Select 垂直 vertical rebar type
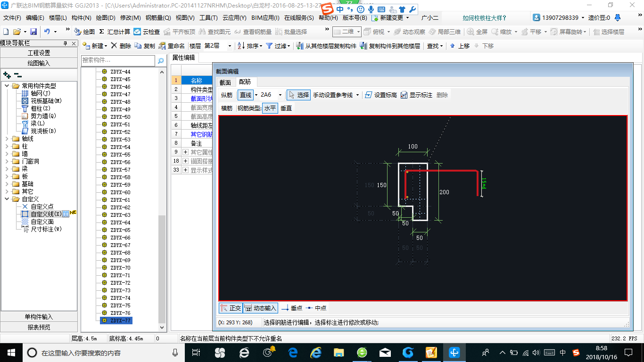The image size is (644, 362). pos(286,108)
